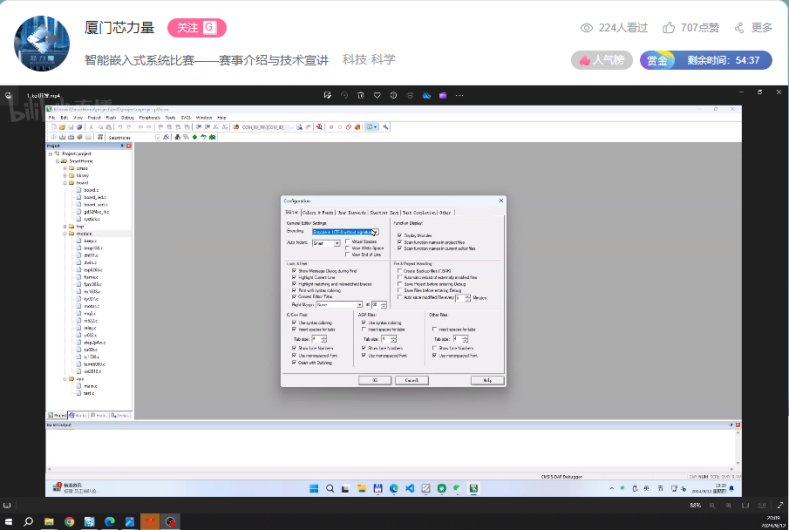The image size is (789, 530).
Task: Click the Chrome icon on the outer taskbar
Action: click(x=69, y=521)
